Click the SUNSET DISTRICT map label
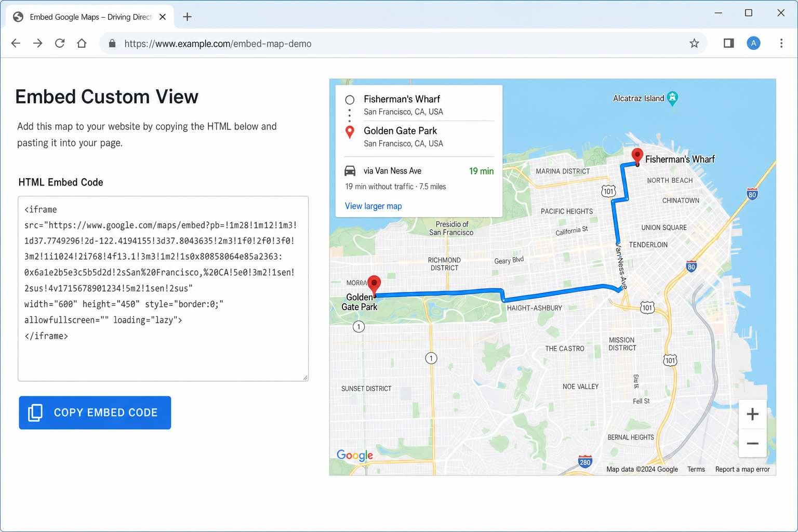 tap(366, 389)
